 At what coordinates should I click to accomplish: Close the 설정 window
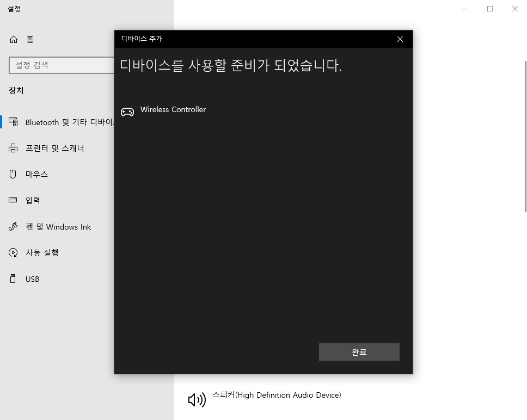tap(515, 9)
